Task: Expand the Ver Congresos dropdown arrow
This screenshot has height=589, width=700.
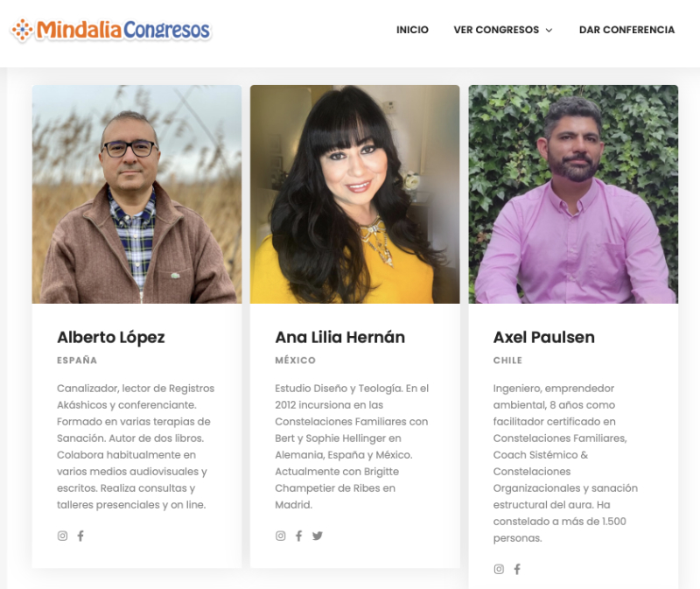Action: (549, 30)
